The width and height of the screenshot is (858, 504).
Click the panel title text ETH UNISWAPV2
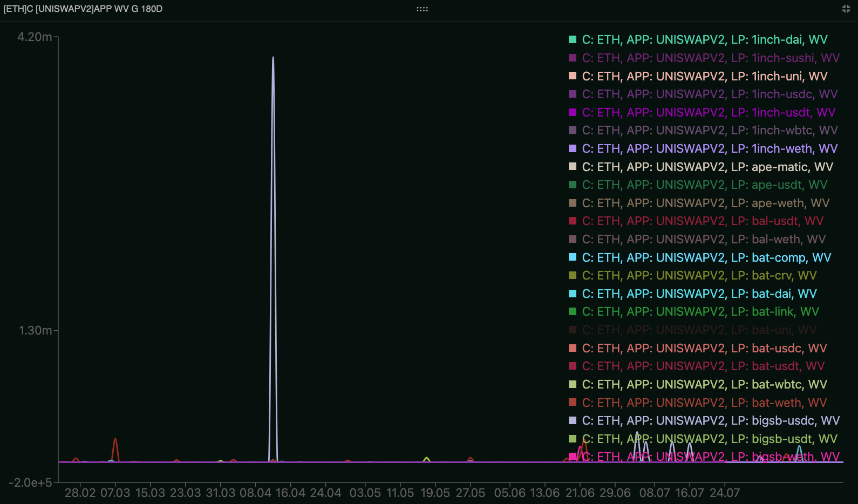point(83,9)
